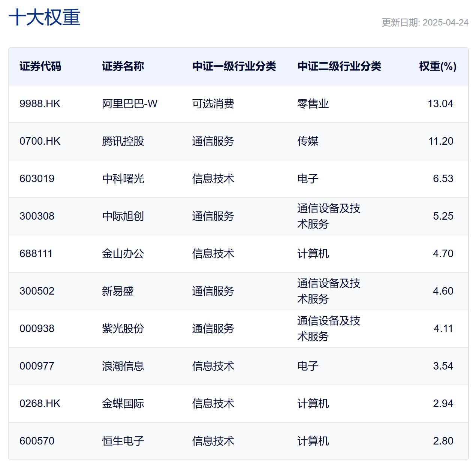Screen dimensions: 476x461
Task: Click 通信服务 in the 中际旭创 row
Action: tap(213, 216)
